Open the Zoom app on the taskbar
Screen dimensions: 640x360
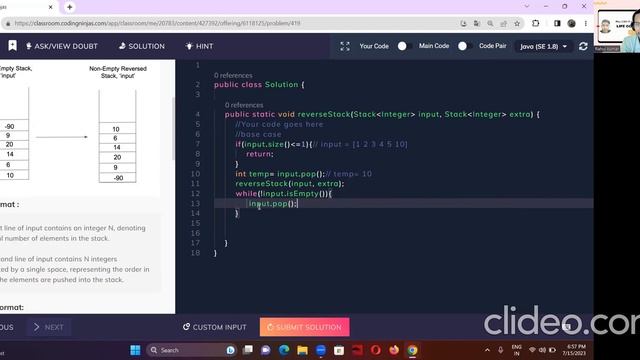321,350
